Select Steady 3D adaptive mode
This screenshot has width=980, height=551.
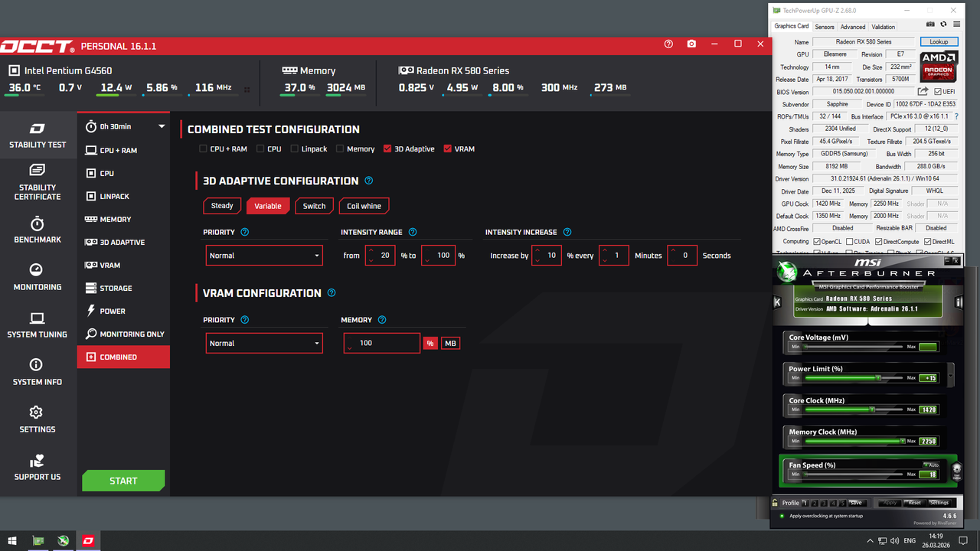pyautogui.click(x=222, y=206)
